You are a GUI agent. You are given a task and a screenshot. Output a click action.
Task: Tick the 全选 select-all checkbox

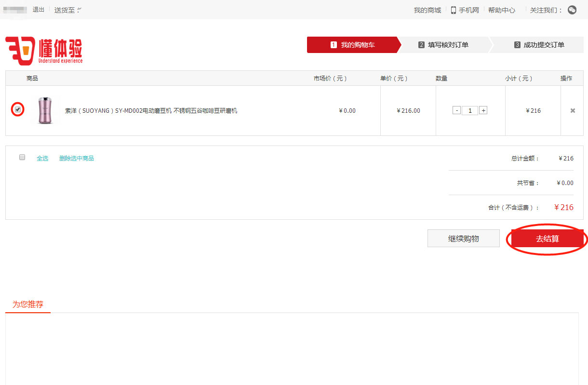[x=22, y=158]
